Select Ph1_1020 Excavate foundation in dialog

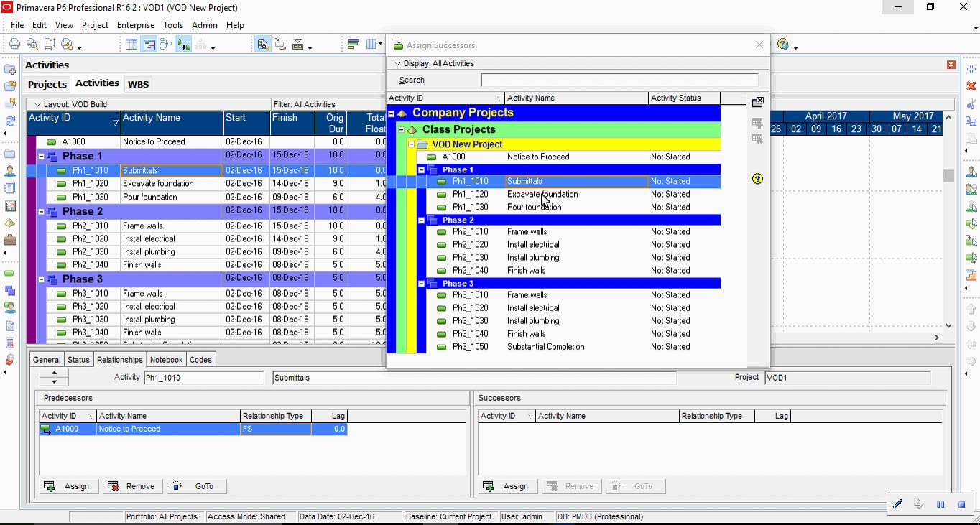554,195
